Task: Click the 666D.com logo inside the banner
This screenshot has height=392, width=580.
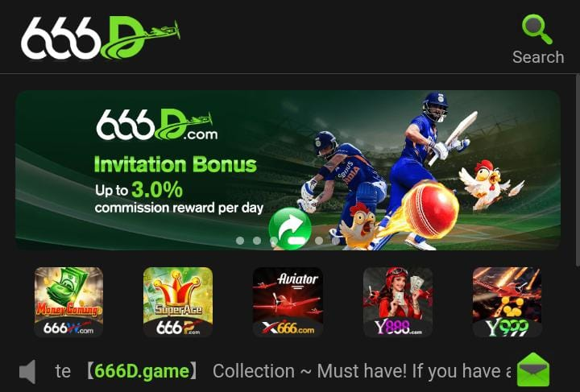Action: (x=157, y=126)
